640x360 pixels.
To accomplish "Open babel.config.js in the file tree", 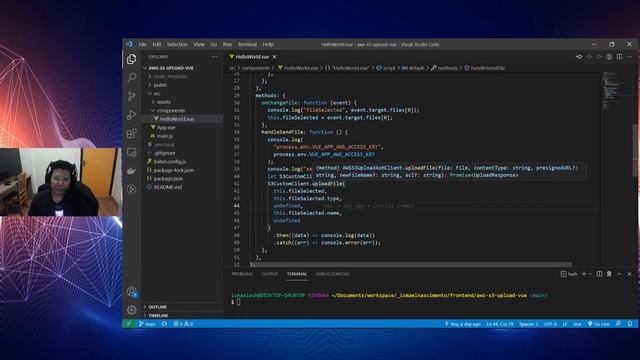I will 170,162.
